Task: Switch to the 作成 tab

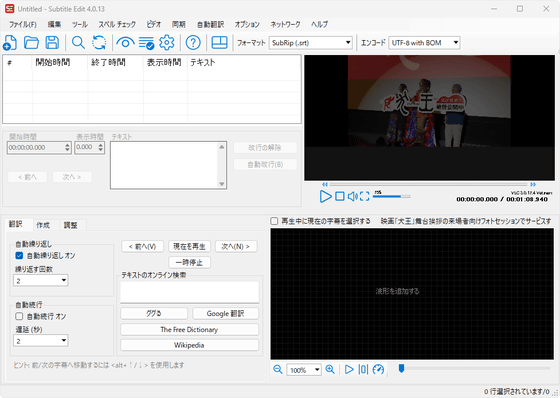Action: click(43, 225)
